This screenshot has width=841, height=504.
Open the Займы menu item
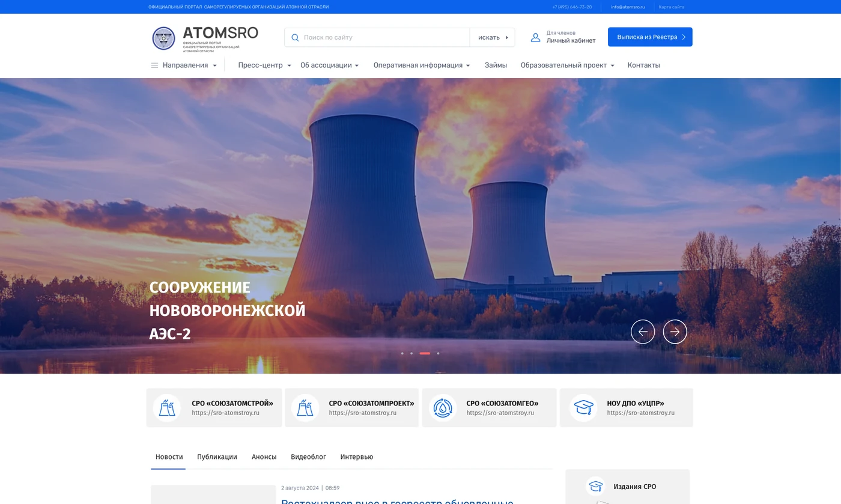[x=496, y=65]
